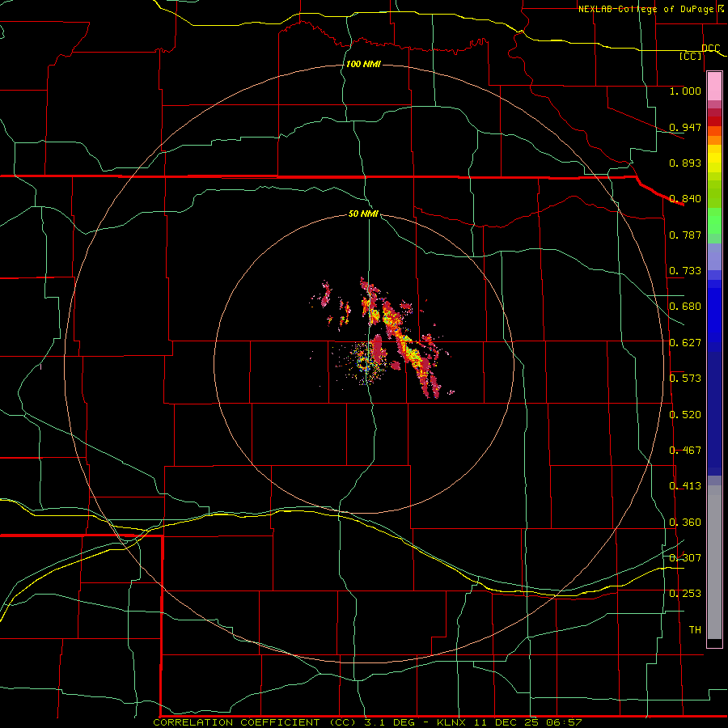Click the 1.000 value on the color scale
728x728 pixels.
[x=685, y=91]
